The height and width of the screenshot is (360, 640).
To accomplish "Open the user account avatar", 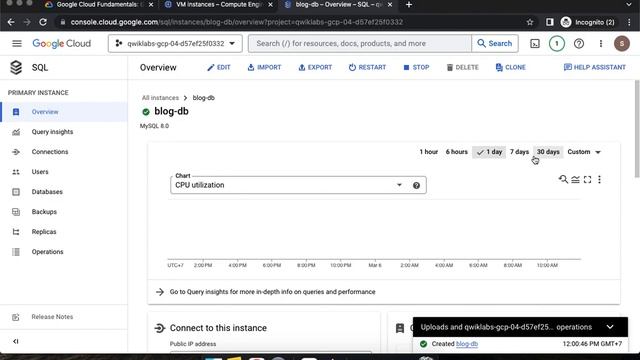I will [622, 44].
